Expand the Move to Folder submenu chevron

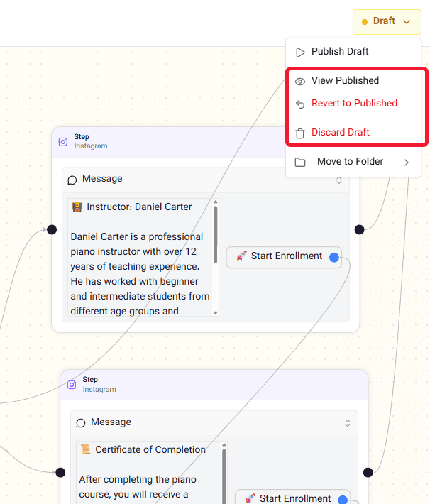407,162
